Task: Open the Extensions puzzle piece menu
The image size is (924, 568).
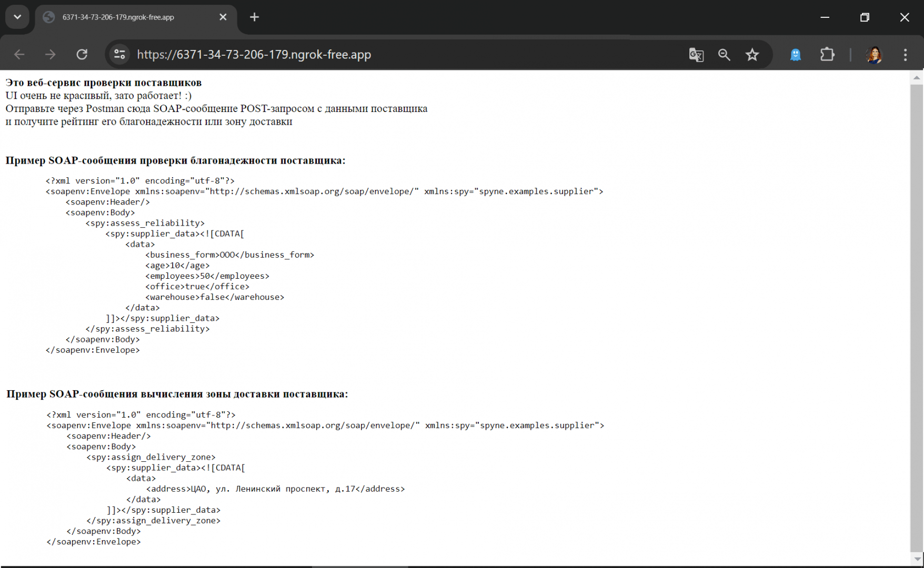Action: pos(827,55)
